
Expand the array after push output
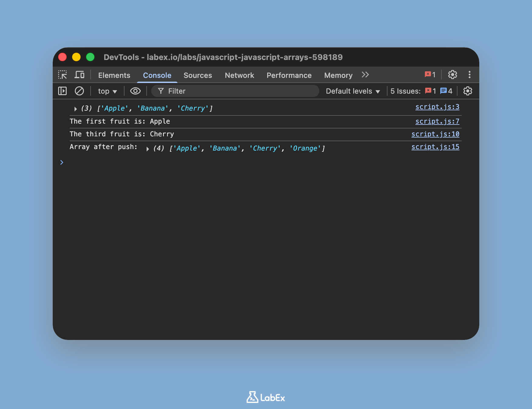coord(148,149)
